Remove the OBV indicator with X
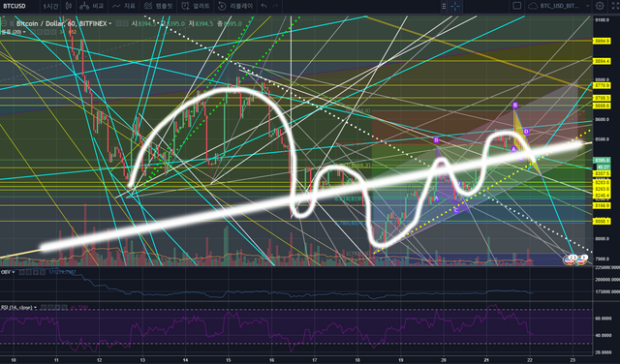 point(44,272)
